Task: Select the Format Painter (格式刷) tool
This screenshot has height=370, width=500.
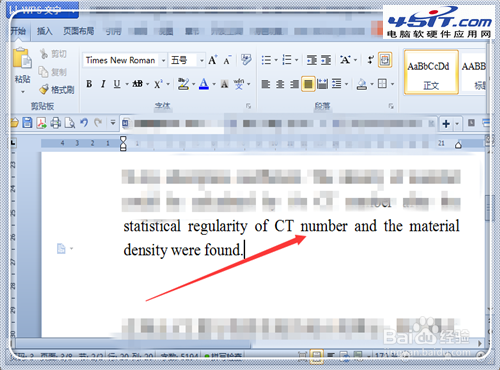Action: tap(57, 89)
